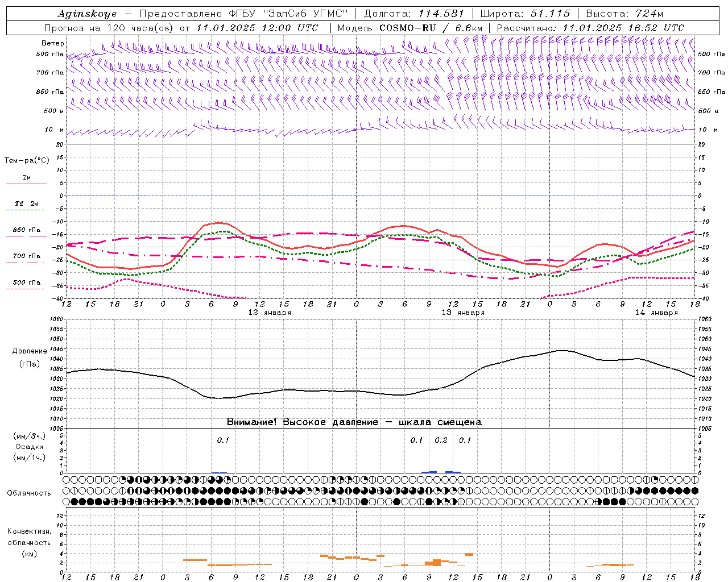
Task: Click the Ветер wind panel label
Action: [53, 43]
